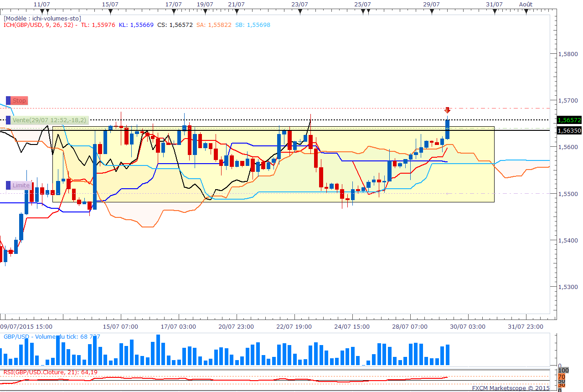Click the tall blue candle under red arrow
Image resolution: width=583 pixels, height=392 pixels.
(448, 129)
